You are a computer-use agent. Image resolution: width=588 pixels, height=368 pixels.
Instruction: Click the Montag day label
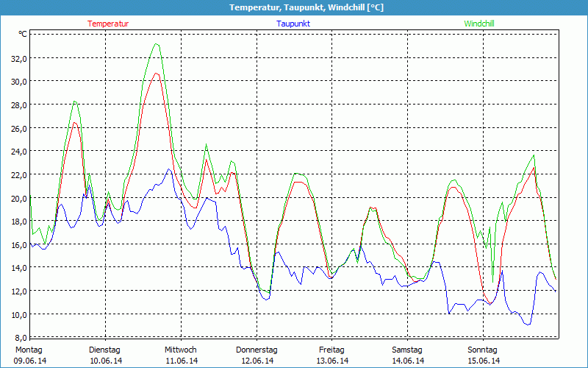[29, 350]
